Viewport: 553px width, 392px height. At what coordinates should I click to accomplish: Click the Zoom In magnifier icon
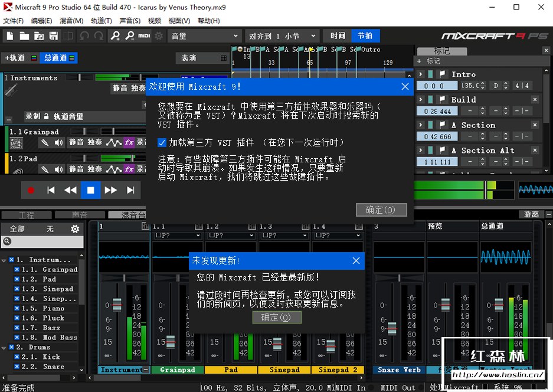pyautogui.click(x=115, y=35)
